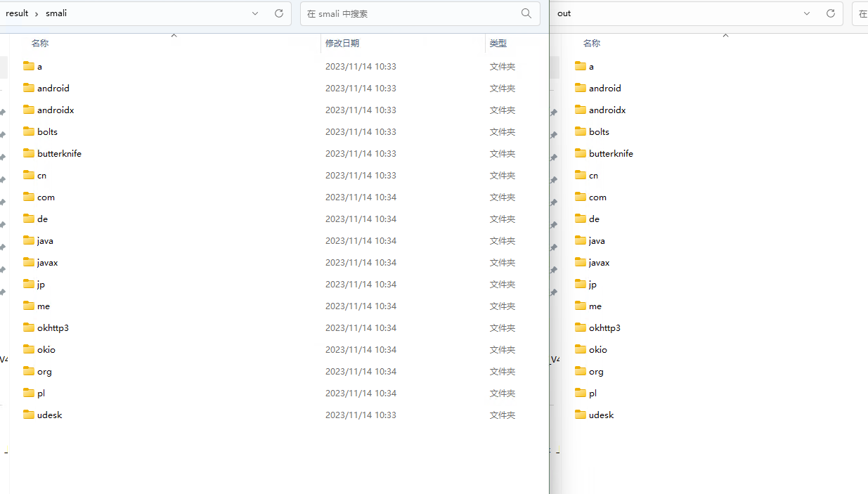Select the cn folder icon in the smali window
This screenshot has height=494, width=868.
click(x=29, y=175)
